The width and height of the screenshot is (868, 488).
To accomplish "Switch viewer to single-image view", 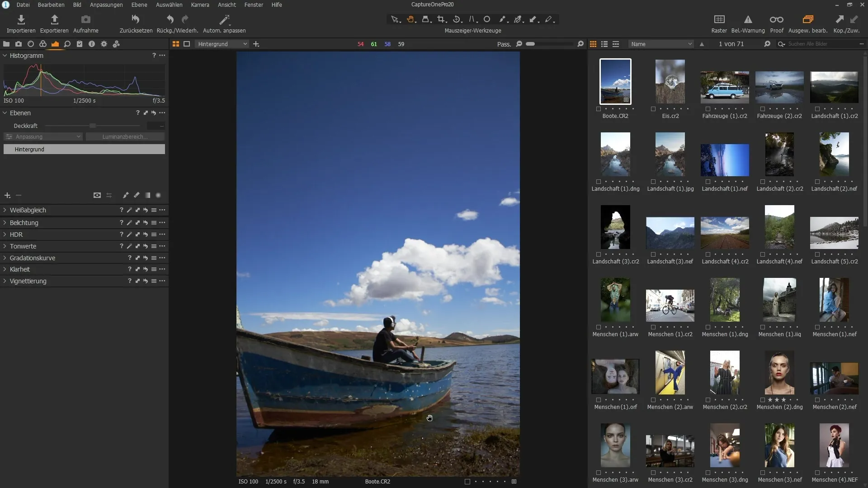I will coord(187,44).
